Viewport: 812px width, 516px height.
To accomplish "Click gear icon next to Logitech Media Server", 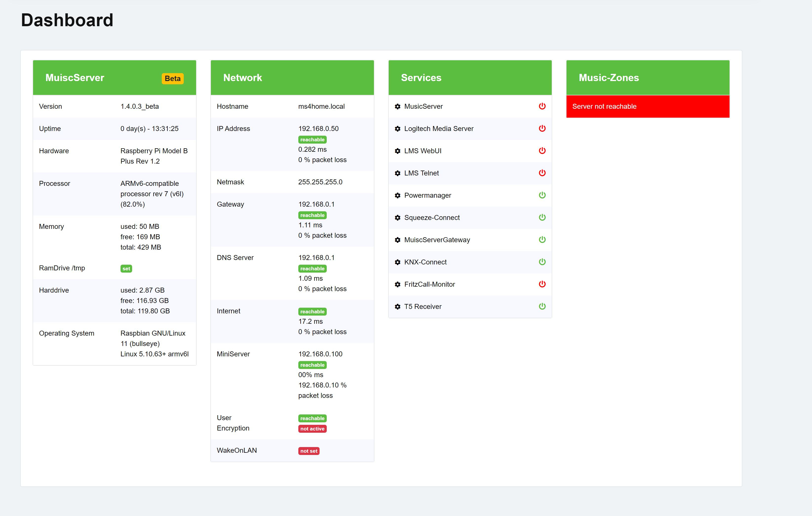I will coord(398,129).
